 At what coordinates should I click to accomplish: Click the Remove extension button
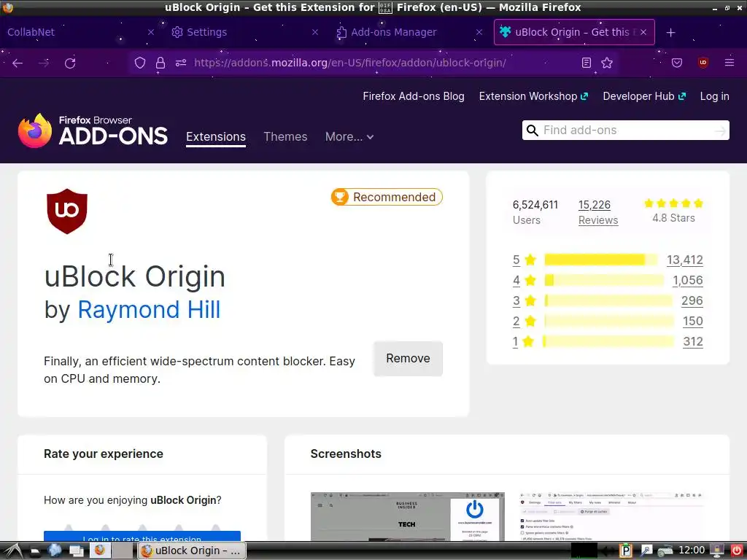(408, 359)
